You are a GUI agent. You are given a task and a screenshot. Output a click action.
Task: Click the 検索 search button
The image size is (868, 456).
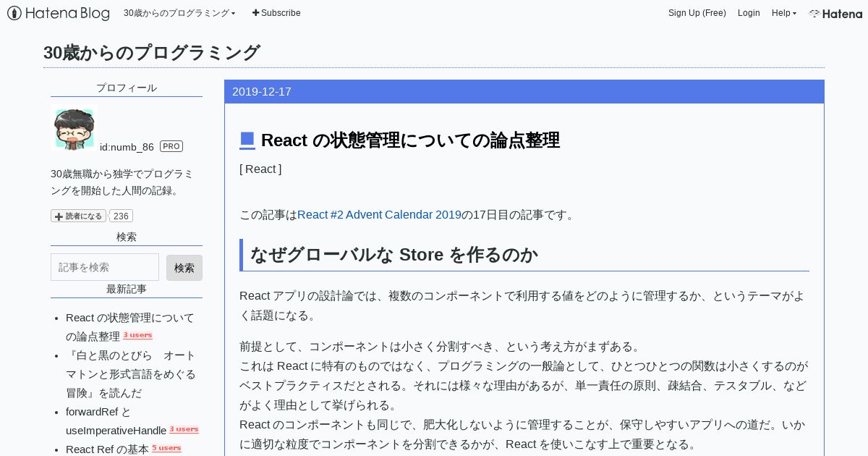point(184,268)
